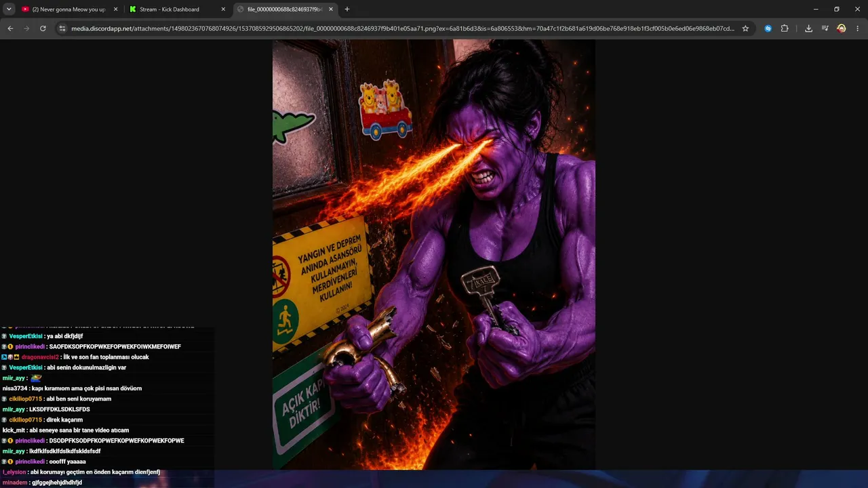The image size is (868, 488).
Task: Go back to the previous page
Action: pyautogui.click(x=10, y=28)
